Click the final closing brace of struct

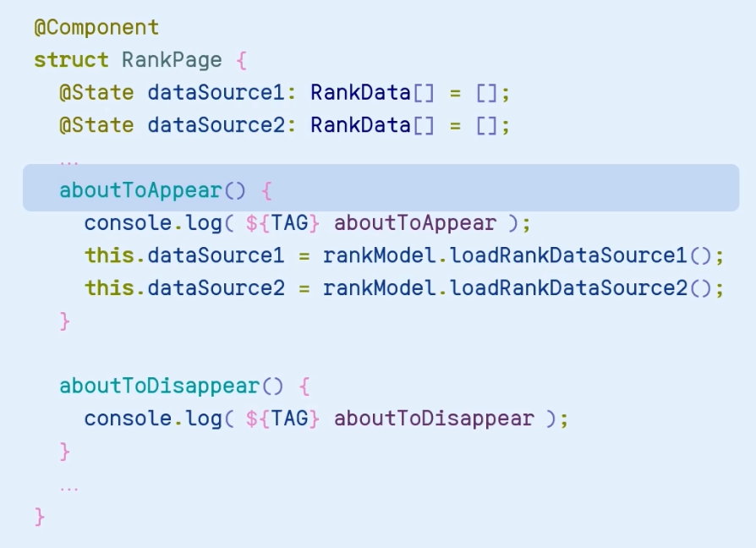click(x=40, y=517)
